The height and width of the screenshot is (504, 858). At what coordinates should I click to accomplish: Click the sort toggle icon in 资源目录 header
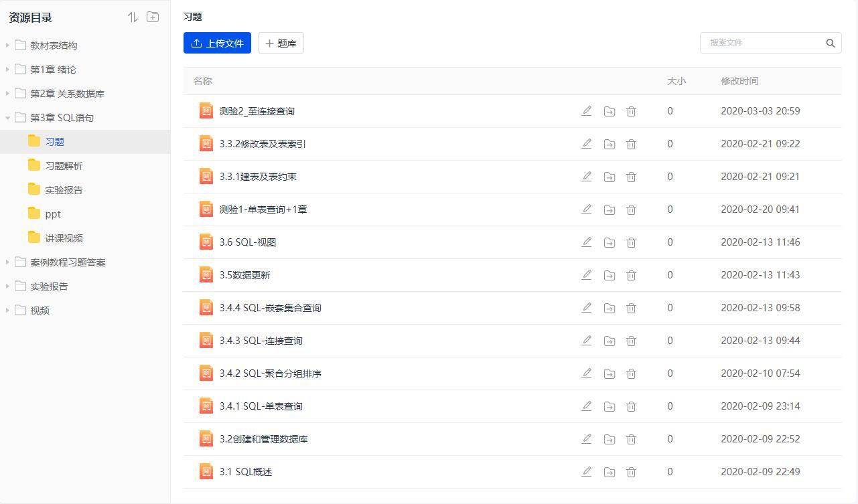(x=133, y=17)
